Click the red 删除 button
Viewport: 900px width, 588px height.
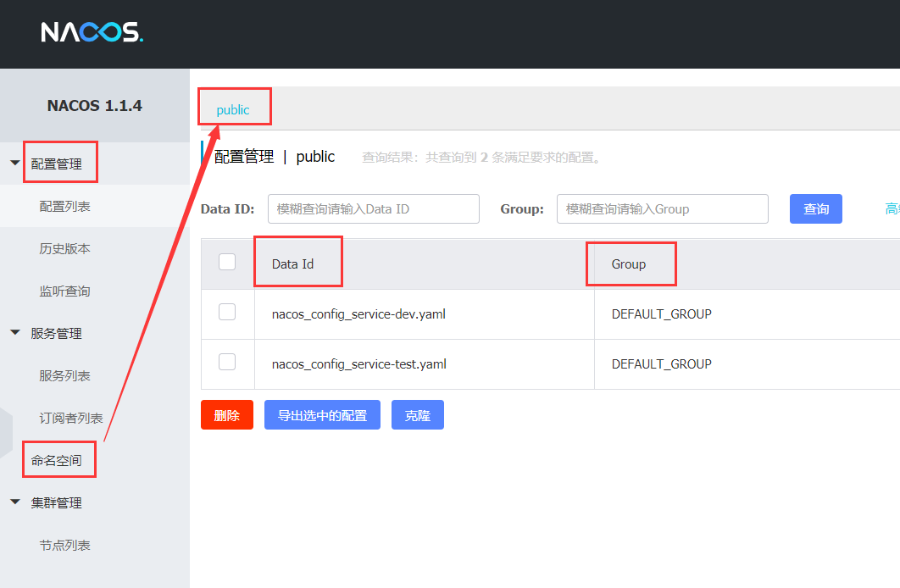(x=227, y=415)
